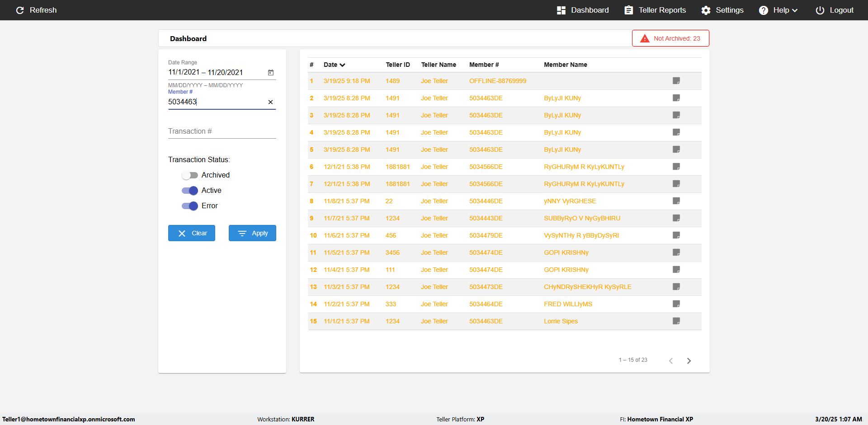This screenshot has height=425, width=868.
Task: Open the date range calendar picker
Action: [x=271, y=72]
